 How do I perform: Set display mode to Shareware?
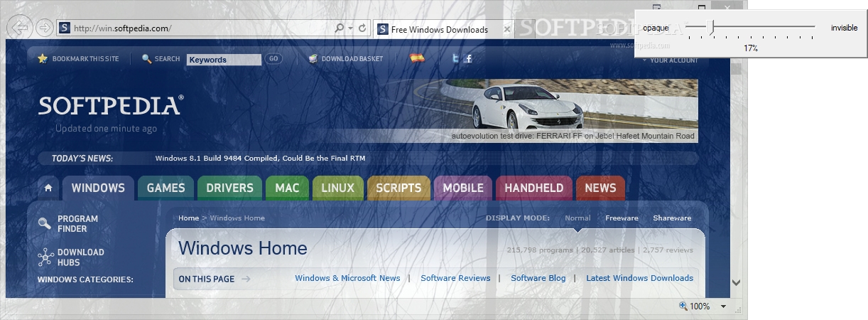(x=672, y=218)
